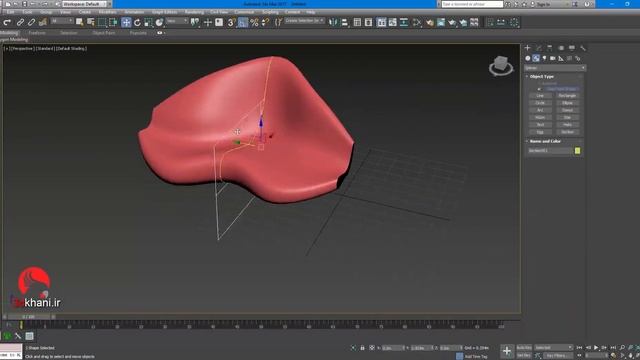The width and height of the screenshot is (640, 360).
Task: Switch to the Modify command panel tab
Action: coord(539,48)
